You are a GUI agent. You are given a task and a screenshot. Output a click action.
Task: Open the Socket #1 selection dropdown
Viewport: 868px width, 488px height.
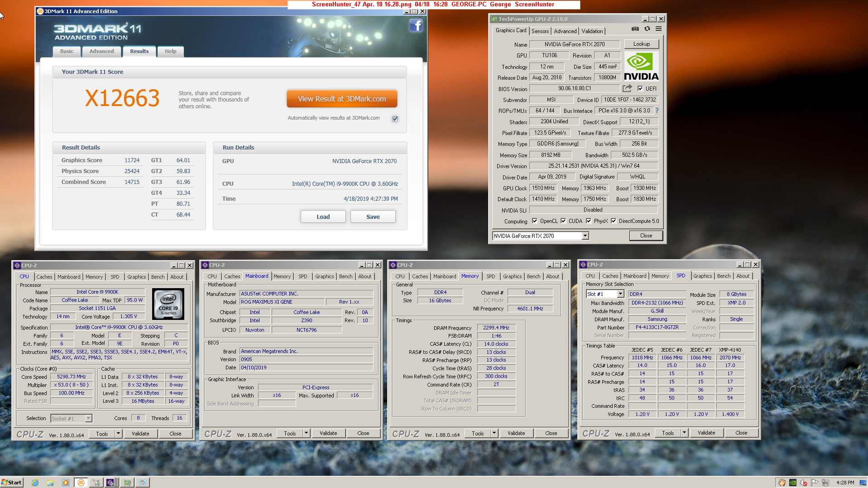tap(88, 419)
